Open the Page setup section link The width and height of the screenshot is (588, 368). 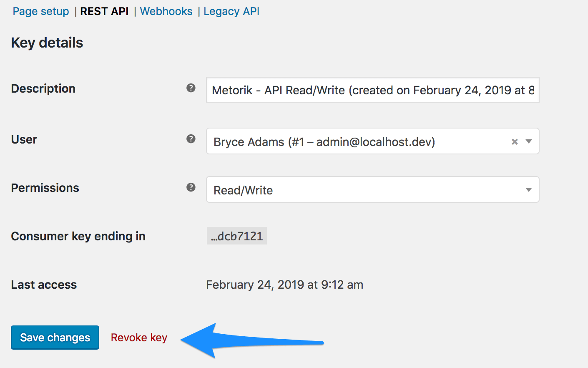point(41,11)
